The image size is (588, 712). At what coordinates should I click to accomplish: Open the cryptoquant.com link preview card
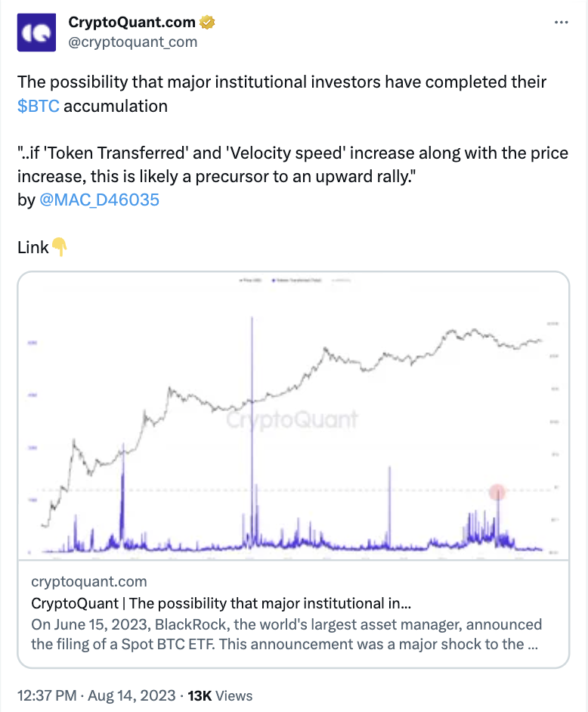(294, 612)
